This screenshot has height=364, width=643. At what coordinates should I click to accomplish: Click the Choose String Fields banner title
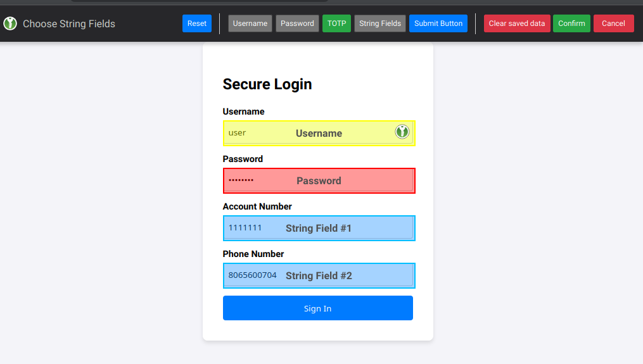coord(69,23)
